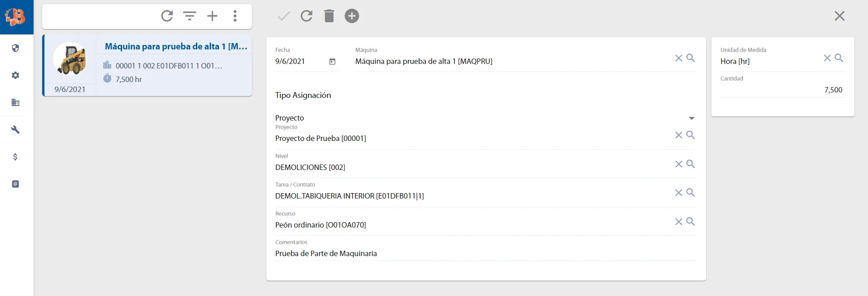The image size is (868, 296).
Task: Search for a Nivel
Action: (x=691, y=164)
